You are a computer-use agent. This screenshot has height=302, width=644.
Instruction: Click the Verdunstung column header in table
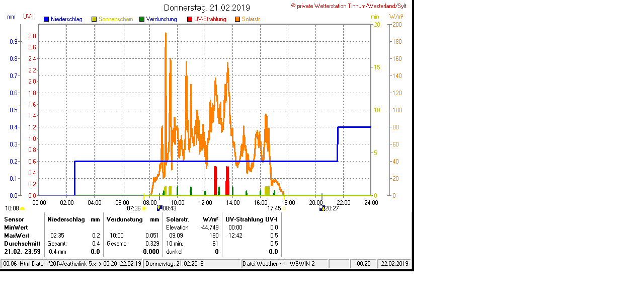point(125,219)
